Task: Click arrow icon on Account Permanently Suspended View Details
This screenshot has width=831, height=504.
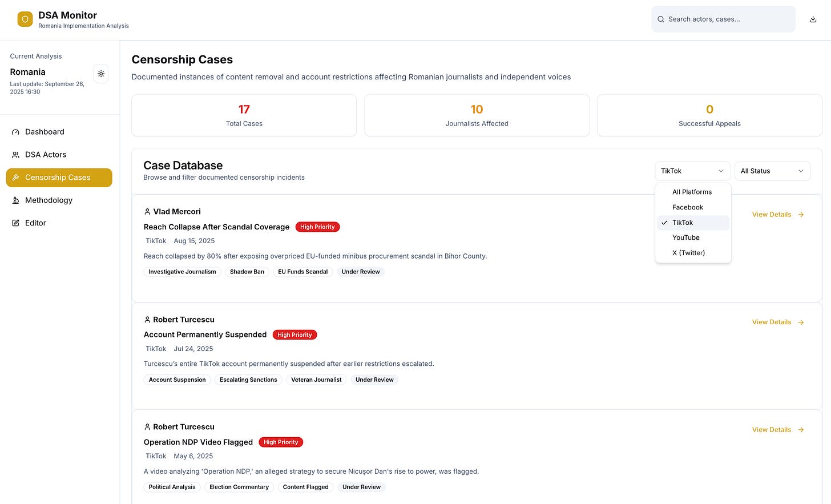Action: pyautogui.click(x=801, y=322)
